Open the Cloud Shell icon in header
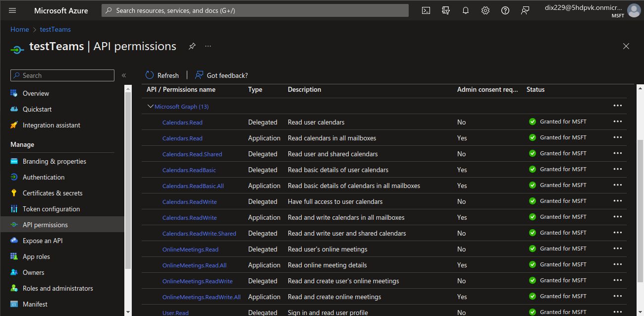 pos(426,10)
